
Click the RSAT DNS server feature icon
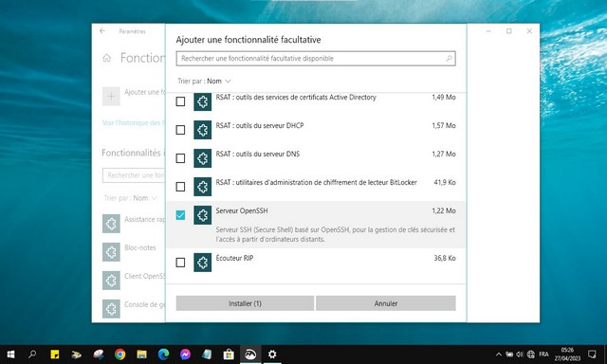(x=202, y=158)
